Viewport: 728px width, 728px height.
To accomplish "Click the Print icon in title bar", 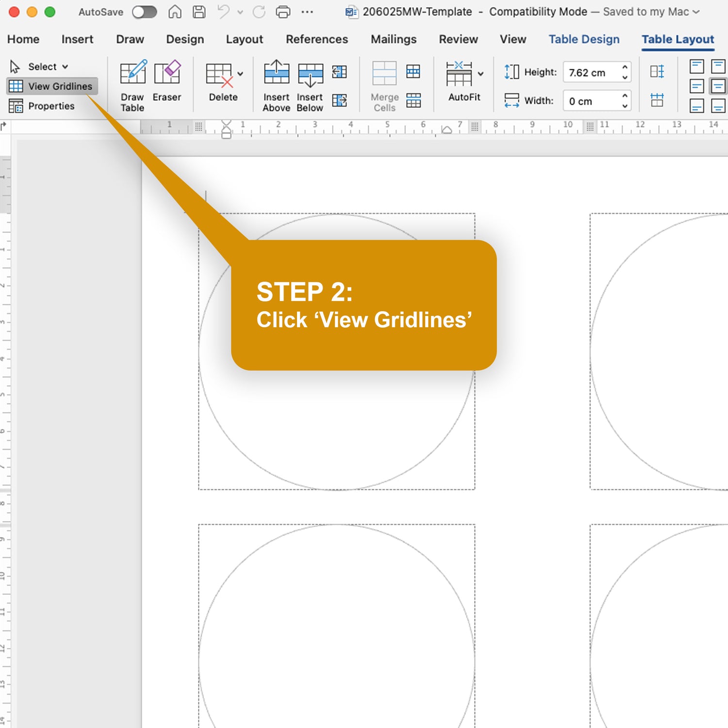I will tap(282, 12).
